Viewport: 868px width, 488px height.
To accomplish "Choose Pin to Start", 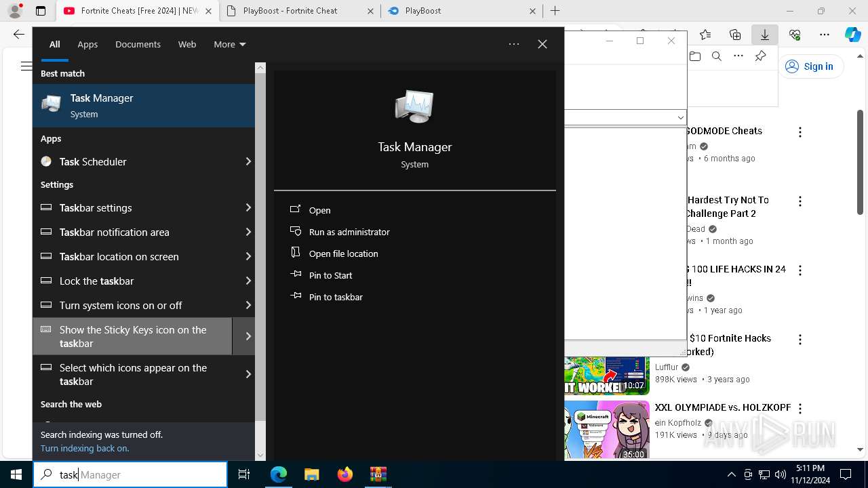I will [330, 275].
